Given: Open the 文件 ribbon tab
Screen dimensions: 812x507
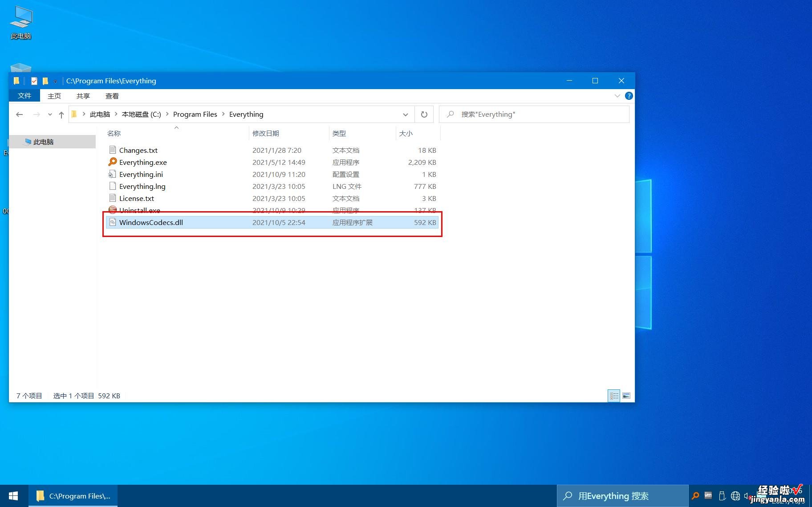Looking at the screenshot, I should pos(24,96).
